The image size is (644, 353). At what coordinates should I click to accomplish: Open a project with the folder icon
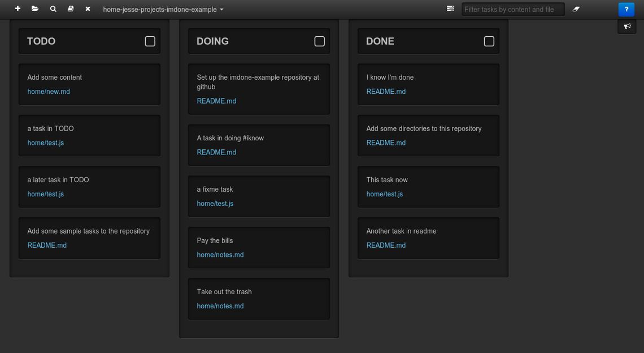coord(34,8)
